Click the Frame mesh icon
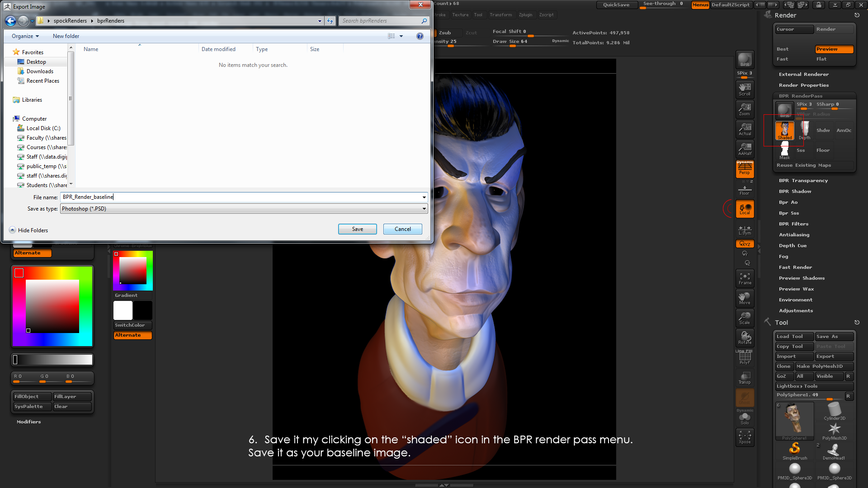This screenshot has width=868, height=488. tap(745, 278)
